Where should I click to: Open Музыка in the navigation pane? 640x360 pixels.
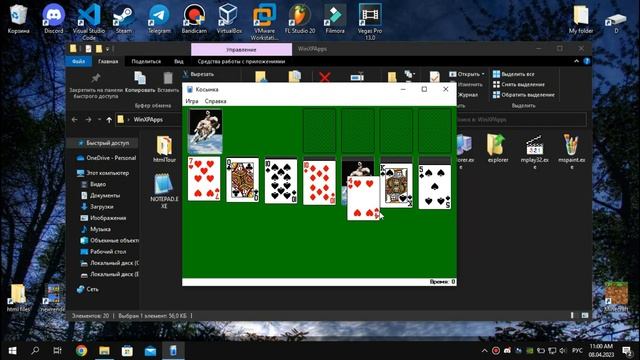96,229
